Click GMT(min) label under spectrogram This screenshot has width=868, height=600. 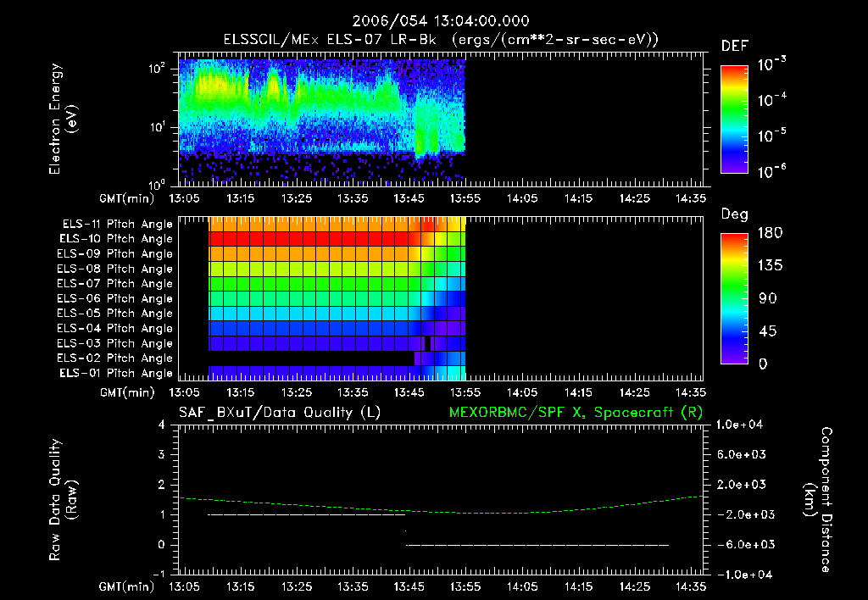click(x=127, y=198)
